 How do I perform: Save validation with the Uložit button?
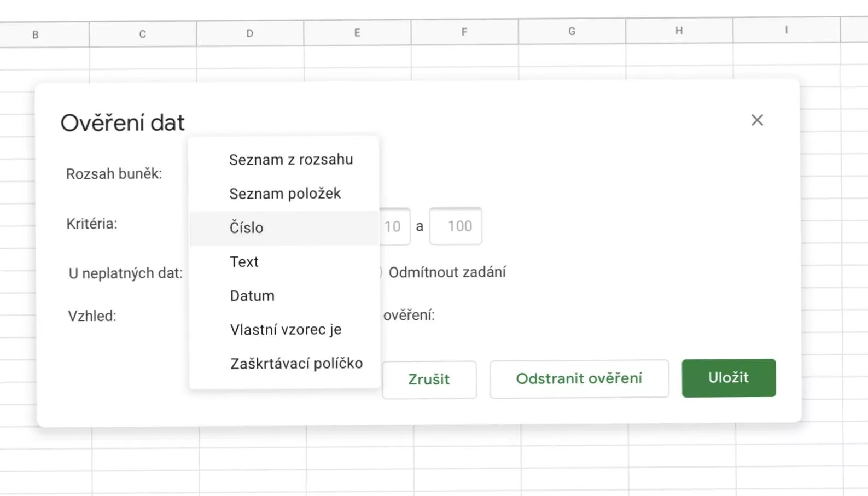click(729, 378)
